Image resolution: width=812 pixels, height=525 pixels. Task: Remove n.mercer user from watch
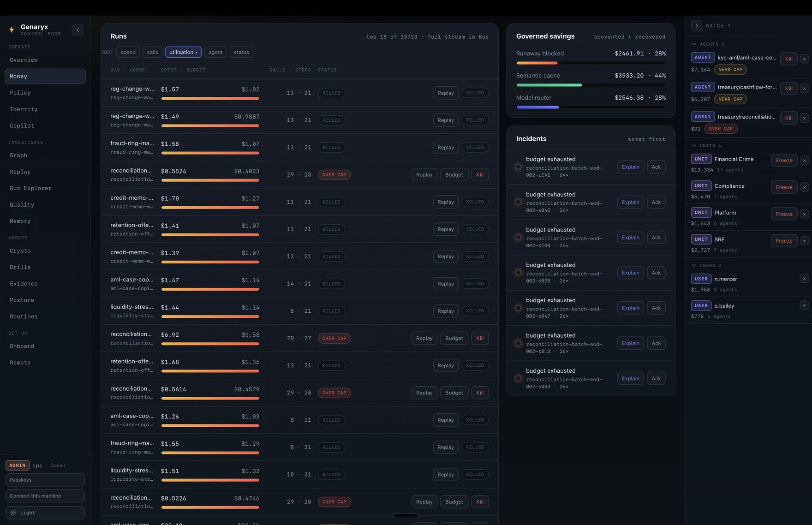point(804,279)
